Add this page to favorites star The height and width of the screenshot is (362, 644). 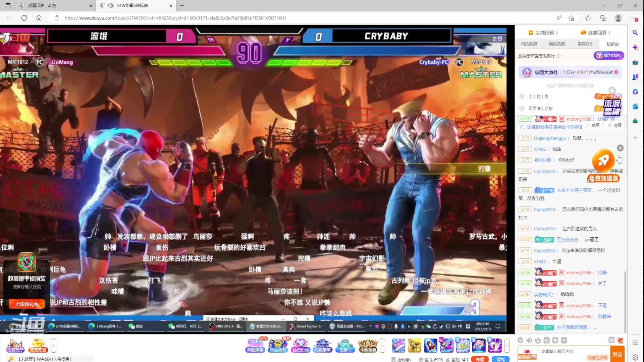coord(571,18)
